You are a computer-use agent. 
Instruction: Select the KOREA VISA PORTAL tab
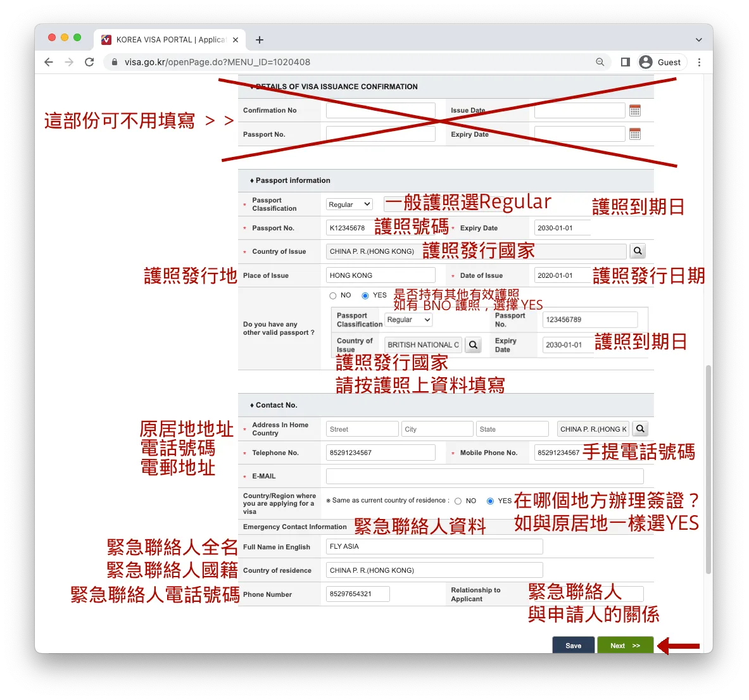click(x=170, y=40)
